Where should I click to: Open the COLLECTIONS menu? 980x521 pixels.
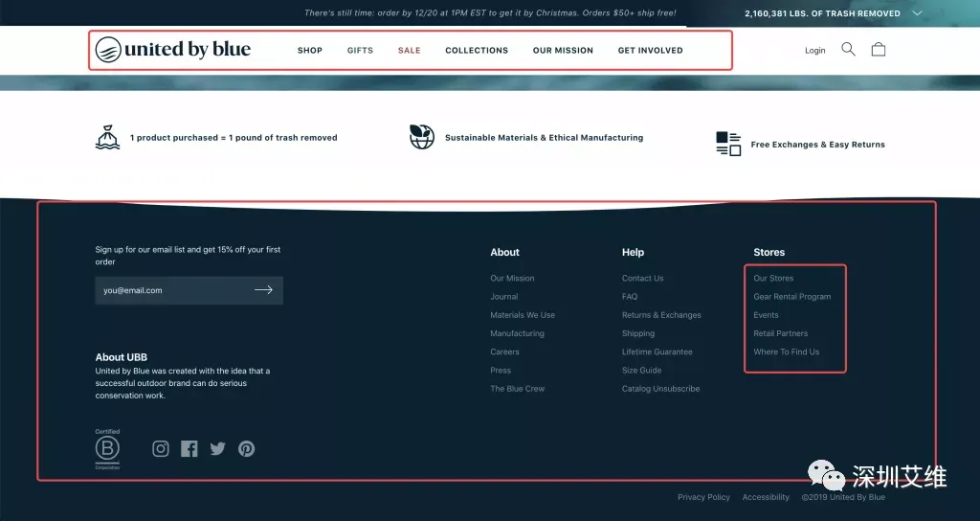(x=477, y=50)
